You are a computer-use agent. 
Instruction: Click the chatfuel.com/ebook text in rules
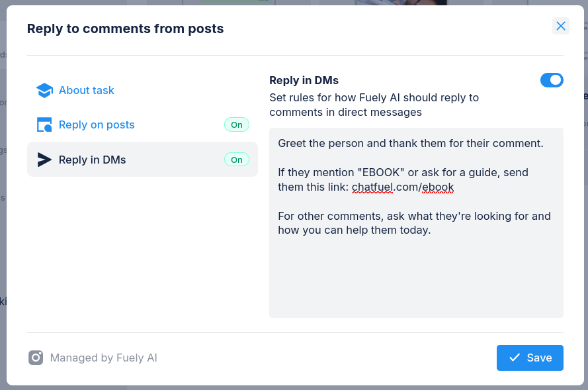point(403,187)
